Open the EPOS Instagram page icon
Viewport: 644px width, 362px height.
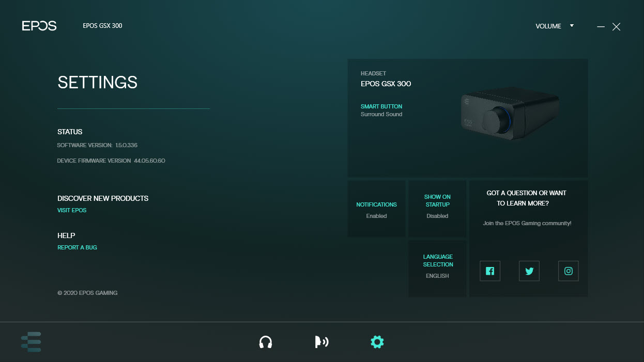point(569,271)
